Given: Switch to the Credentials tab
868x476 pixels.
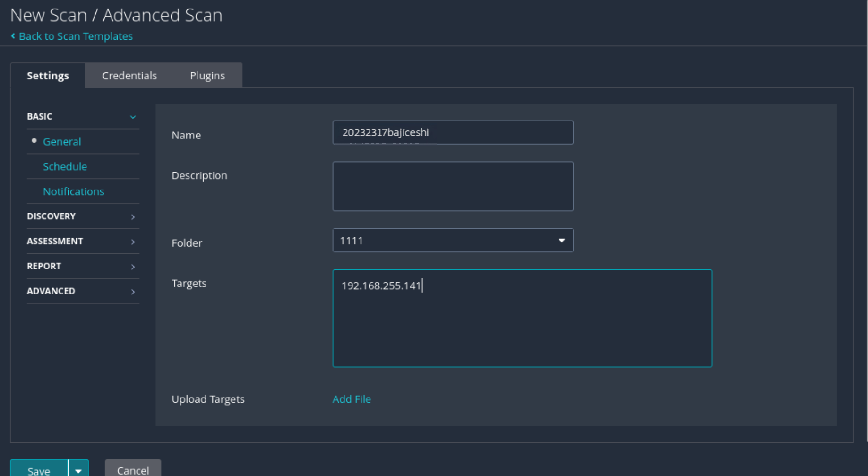Looking at the screenshot, I should click(x=129, y=76).
